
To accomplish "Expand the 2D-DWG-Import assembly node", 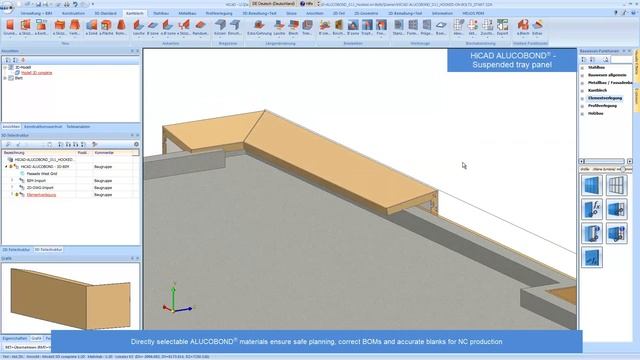I will 12,187.
